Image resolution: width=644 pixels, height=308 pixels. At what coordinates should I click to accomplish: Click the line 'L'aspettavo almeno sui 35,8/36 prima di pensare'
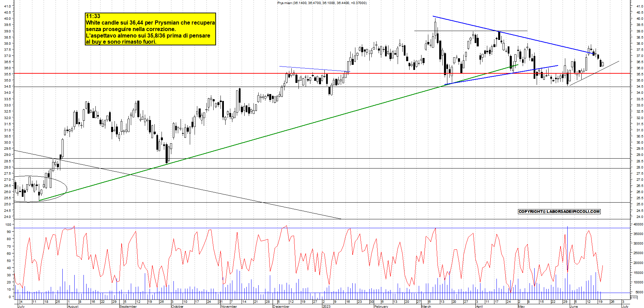(x=148, y=35)
